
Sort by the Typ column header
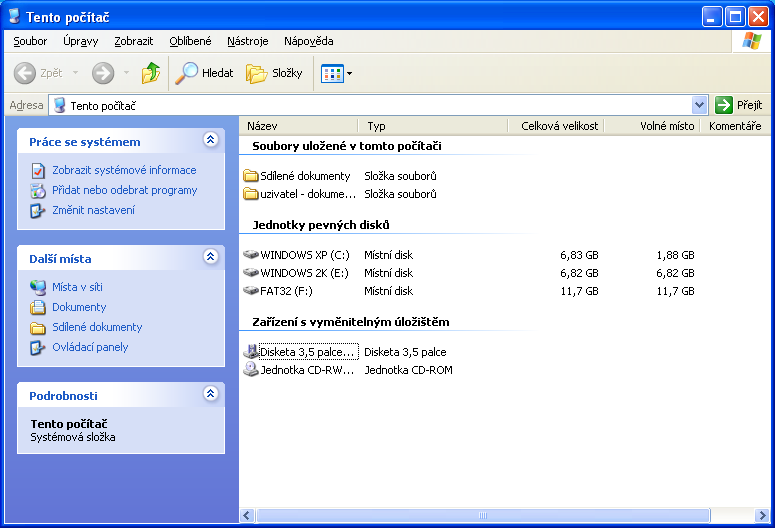[x=433, y=126]
